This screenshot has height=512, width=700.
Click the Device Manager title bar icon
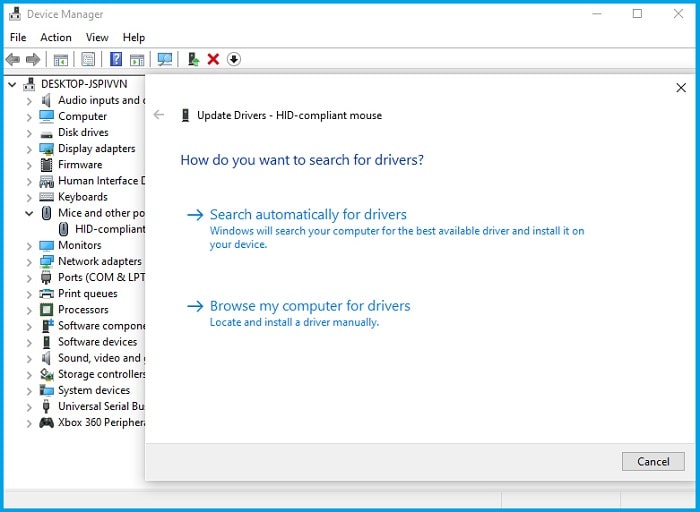(x=15, y=14)
